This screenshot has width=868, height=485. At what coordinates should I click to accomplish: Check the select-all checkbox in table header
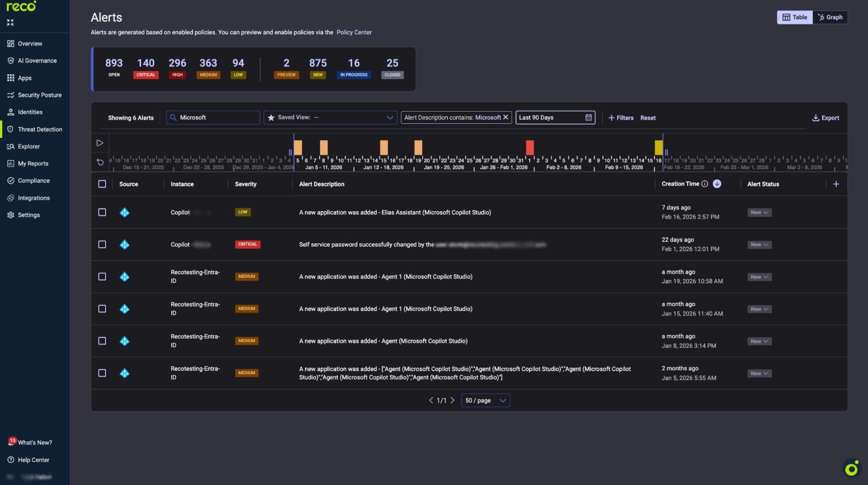(x=102, y=184)
